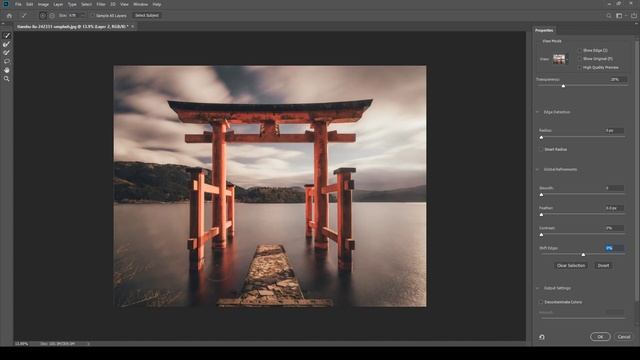Click the Share icon at top right
The width and height of the screenshot is (640, 360).
634,16
